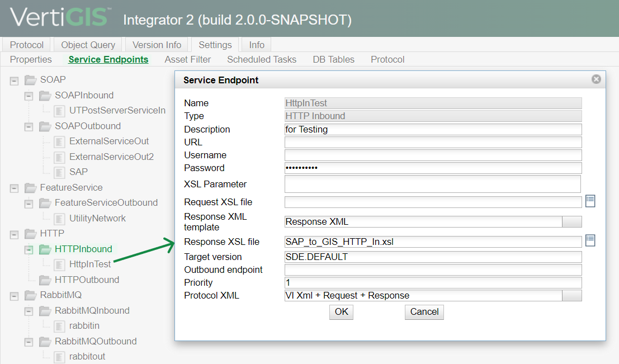Click the HTTP folder icon
619x364 pixels.
30,234
